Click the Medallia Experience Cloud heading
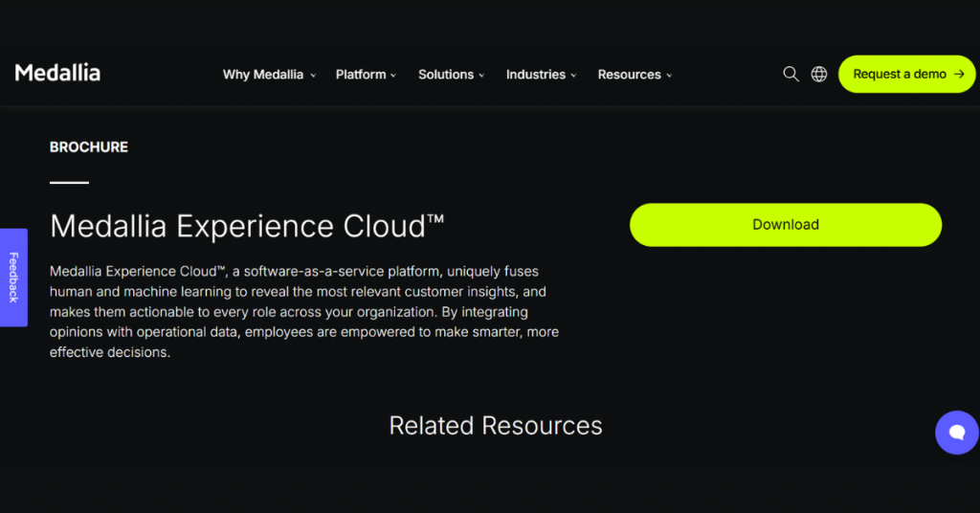This screenshot has width=980, height=513. tap(247, 226)
